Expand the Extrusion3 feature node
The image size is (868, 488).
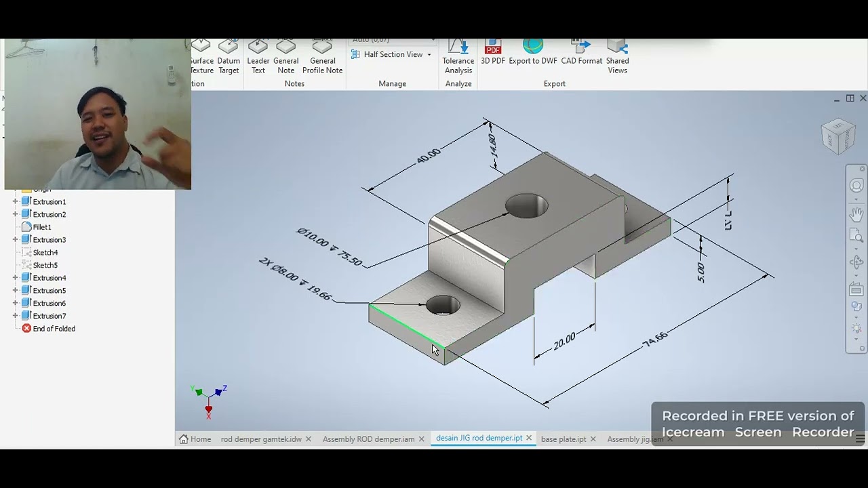[15, 239]
